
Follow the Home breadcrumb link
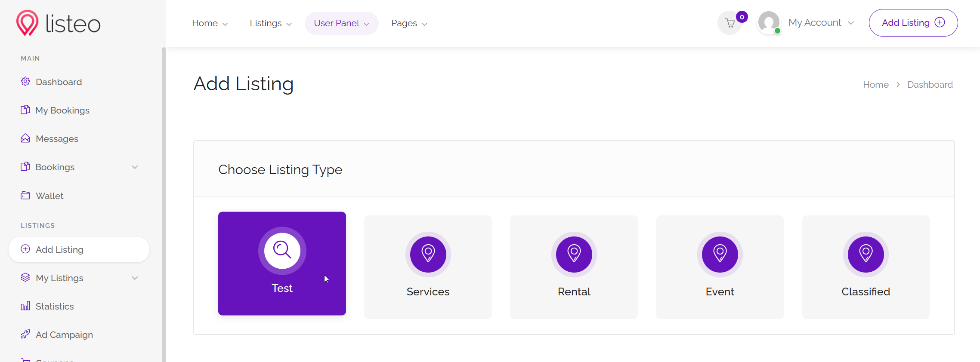(x=875, y=85)
